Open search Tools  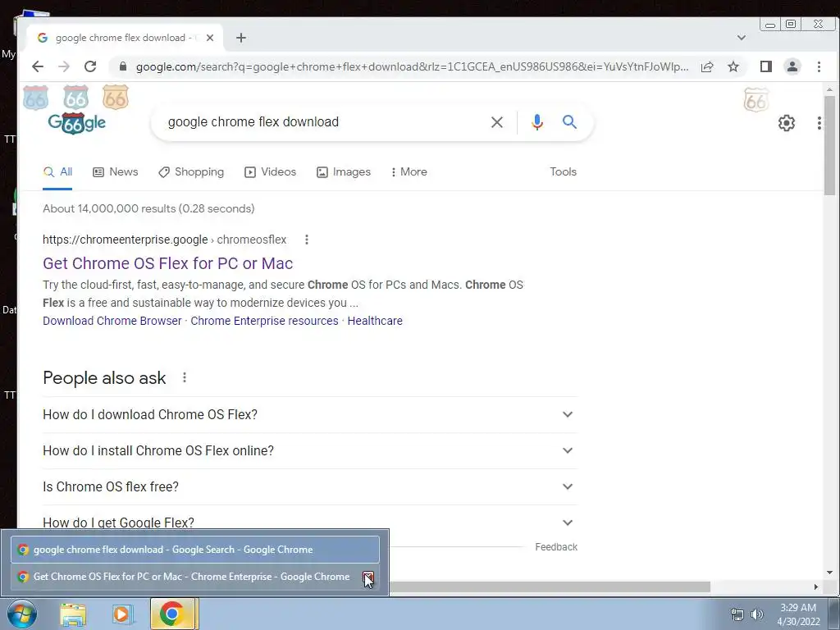click(563, 172)
